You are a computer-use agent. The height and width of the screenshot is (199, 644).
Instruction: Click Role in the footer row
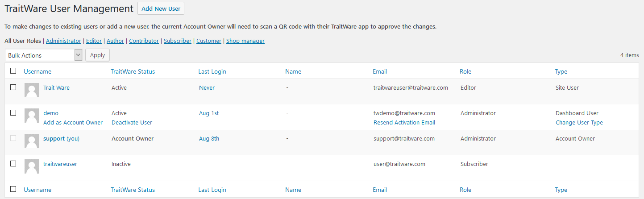465,190
